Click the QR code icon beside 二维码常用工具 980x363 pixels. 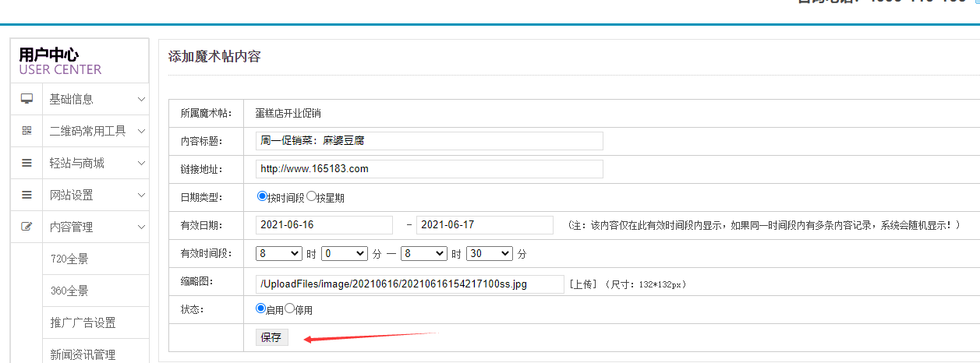27,131
